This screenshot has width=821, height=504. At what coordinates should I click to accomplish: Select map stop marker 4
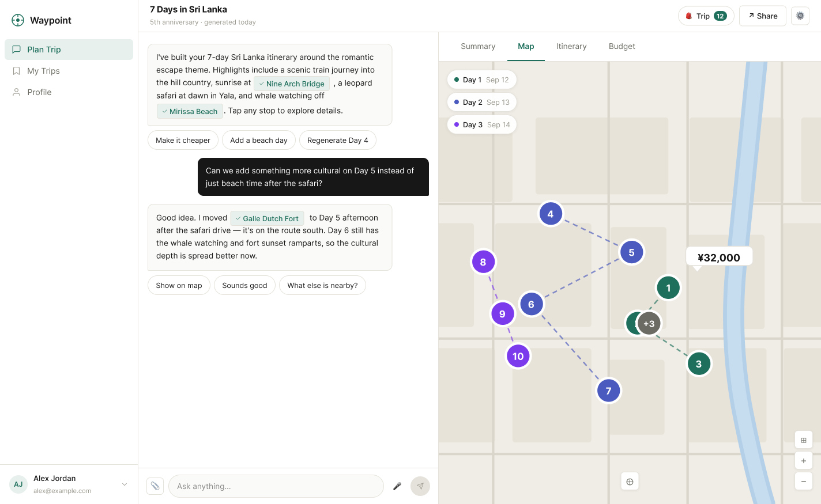pos(551,214)
